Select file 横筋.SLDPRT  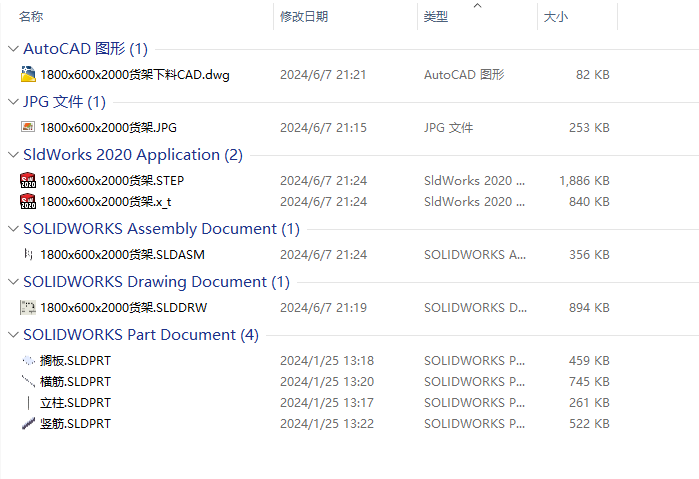pyautogui.click(x=75, y=382)
